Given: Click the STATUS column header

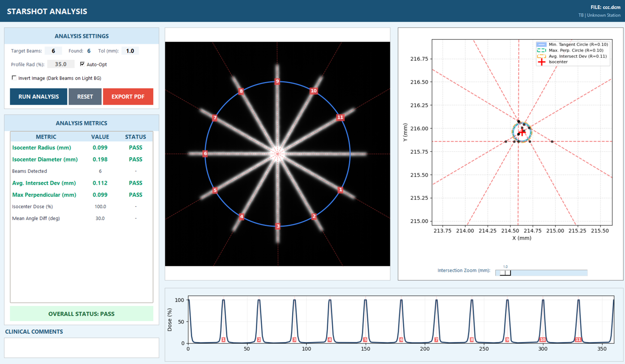Looking at the screenshot, I should pyautogui.click(x=136, y=137).
